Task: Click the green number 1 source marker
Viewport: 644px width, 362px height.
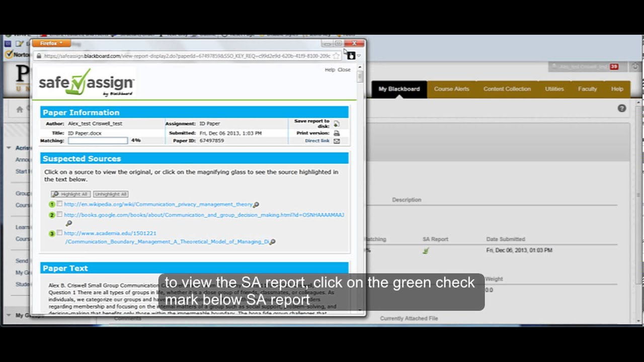Action: pos(52,205)
